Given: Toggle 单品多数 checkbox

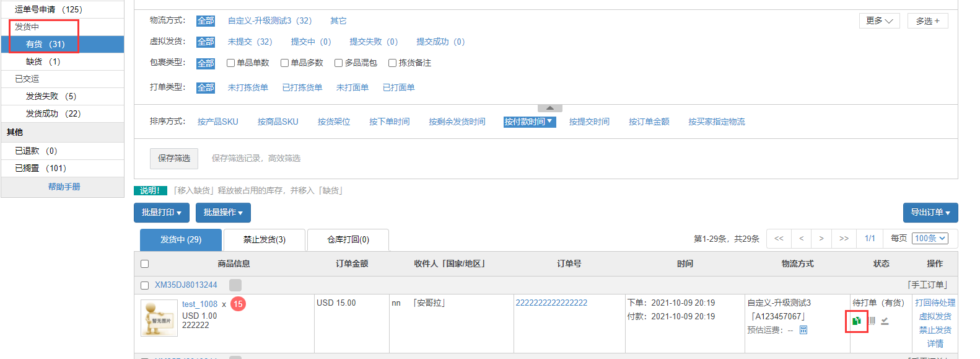Looking at the screenshot, I should (x=284, y=63).
